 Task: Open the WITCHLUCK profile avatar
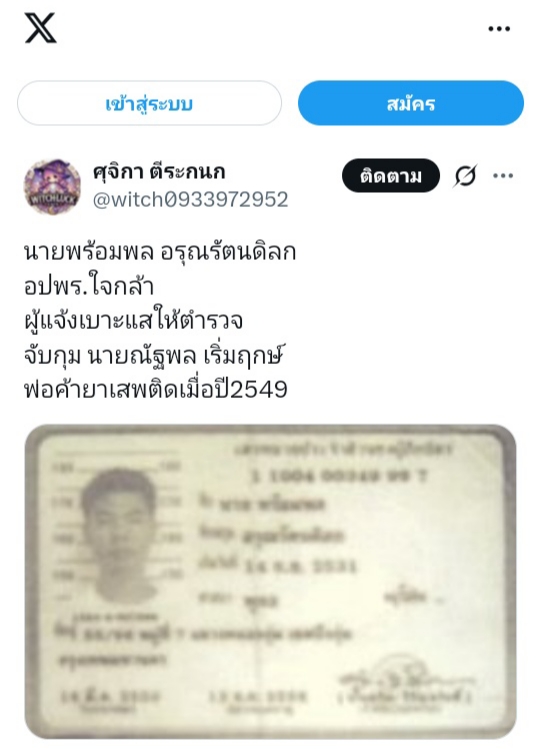[x=53, y=187]
